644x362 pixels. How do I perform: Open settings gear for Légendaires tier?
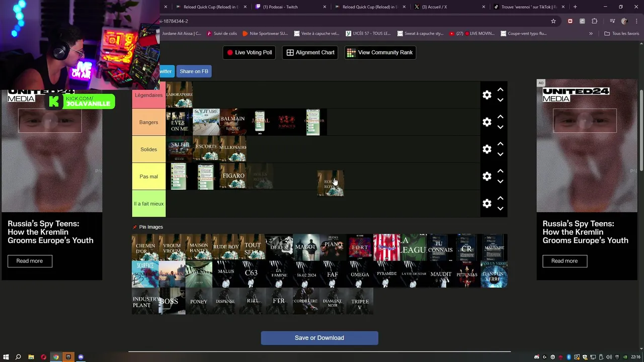click(487, 95)
